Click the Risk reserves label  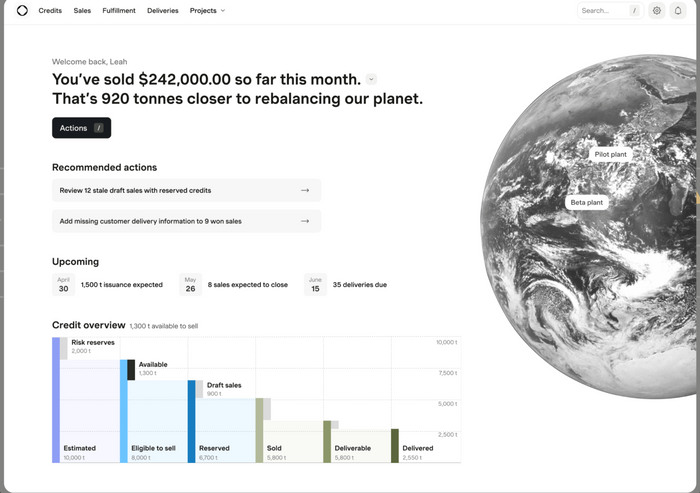click(93, 343)
